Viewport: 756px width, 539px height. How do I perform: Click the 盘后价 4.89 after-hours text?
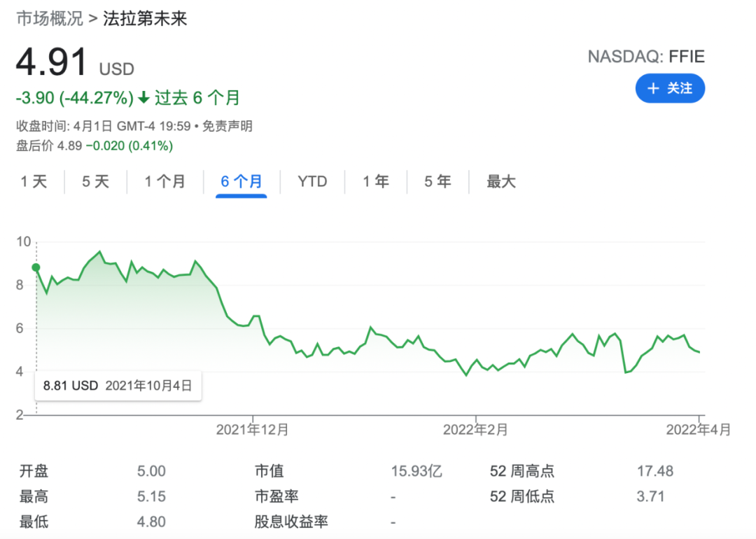49,146
